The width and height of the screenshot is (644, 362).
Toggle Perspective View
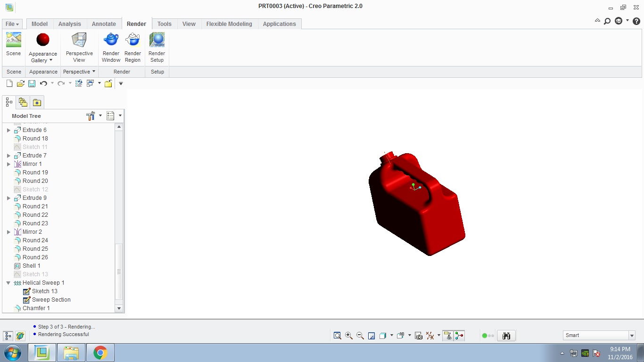click(x=79, y=40)
